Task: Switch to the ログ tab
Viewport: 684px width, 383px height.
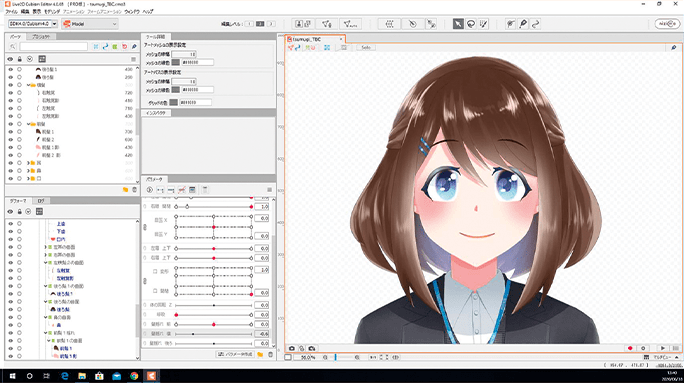Action: click(x=41, y=201)
